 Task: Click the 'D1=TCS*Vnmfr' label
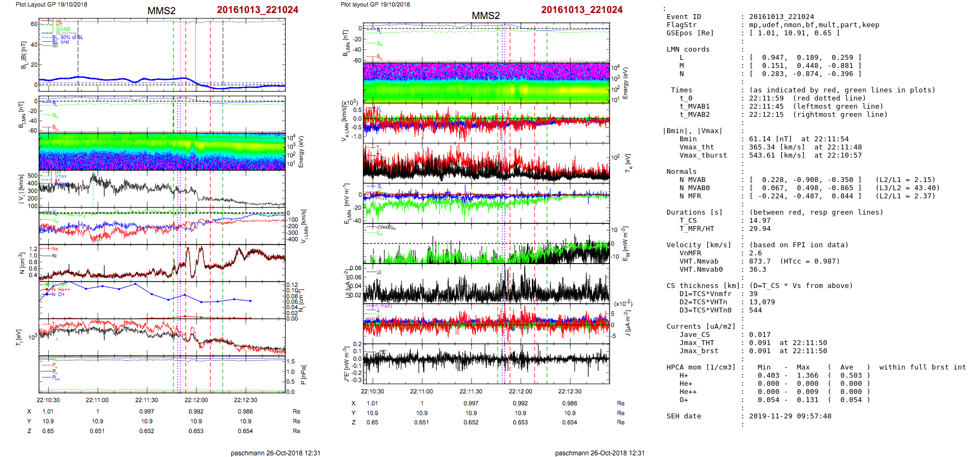[x=705, y=294]
